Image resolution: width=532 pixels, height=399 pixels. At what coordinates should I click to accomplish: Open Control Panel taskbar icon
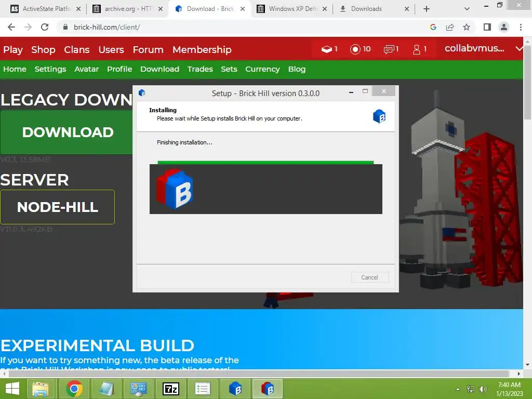tap(138, 389)
